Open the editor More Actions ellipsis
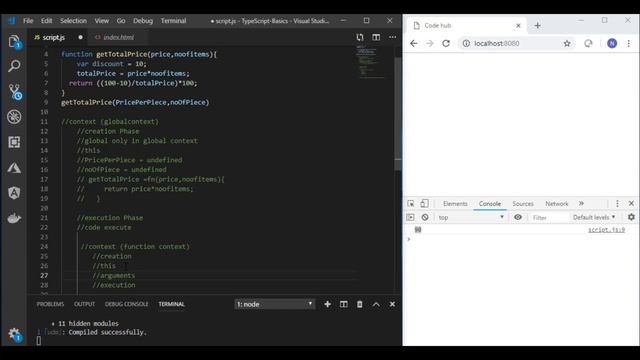This screenshot has width=640, height=360. [392, 37]
